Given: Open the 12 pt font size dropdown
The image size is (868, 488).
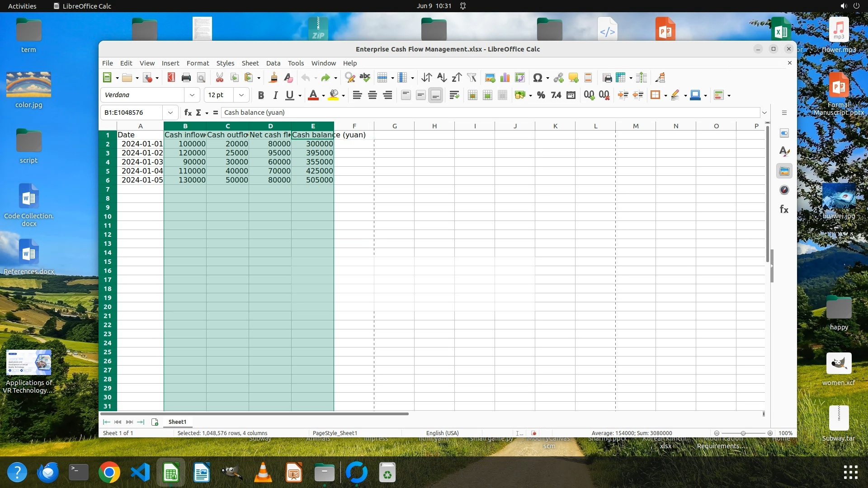Looking at the screenshot, I should point(241,95).
